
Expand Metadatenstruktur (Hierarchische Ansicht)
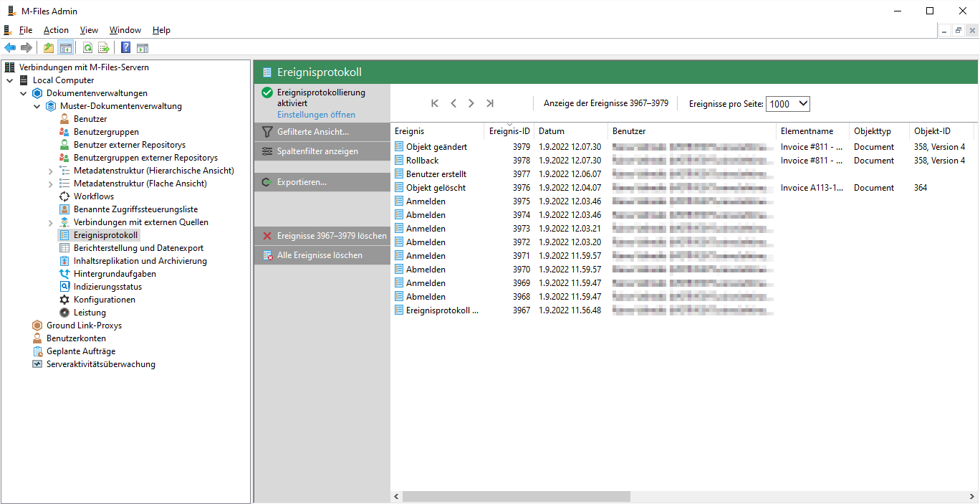coord(51,171)
